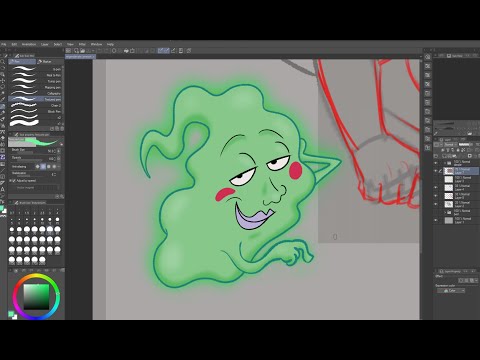The image size is (480, 360).
Task: Delete sub tool trash icon under brush list
Action: 62,128
